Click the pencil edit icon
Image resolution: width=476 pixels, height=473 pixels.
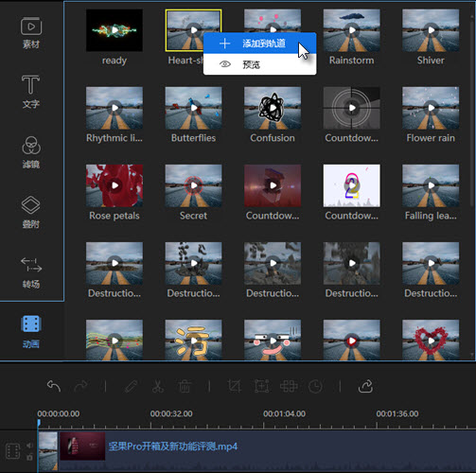coord(131,386)
